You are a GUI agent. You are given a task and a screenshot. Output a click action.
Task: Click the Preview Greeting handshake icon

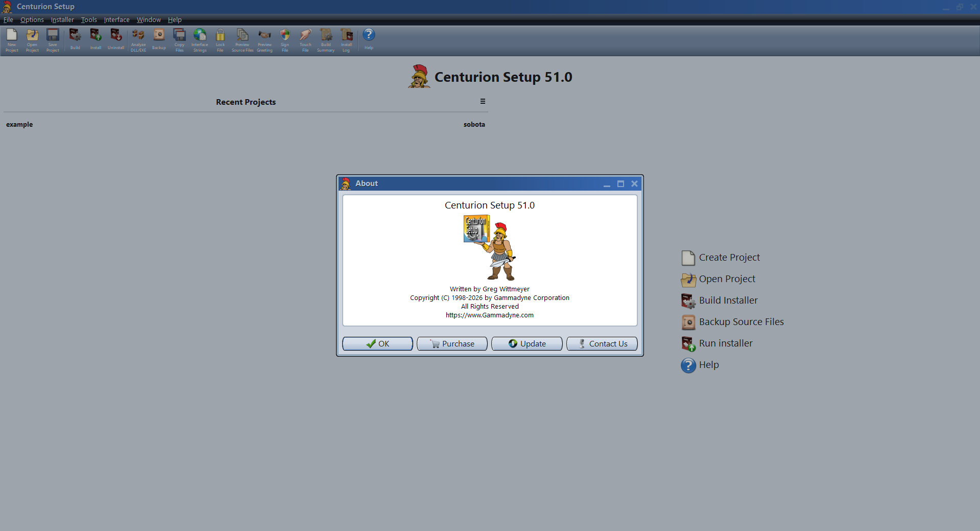click(x=265, y=40)
